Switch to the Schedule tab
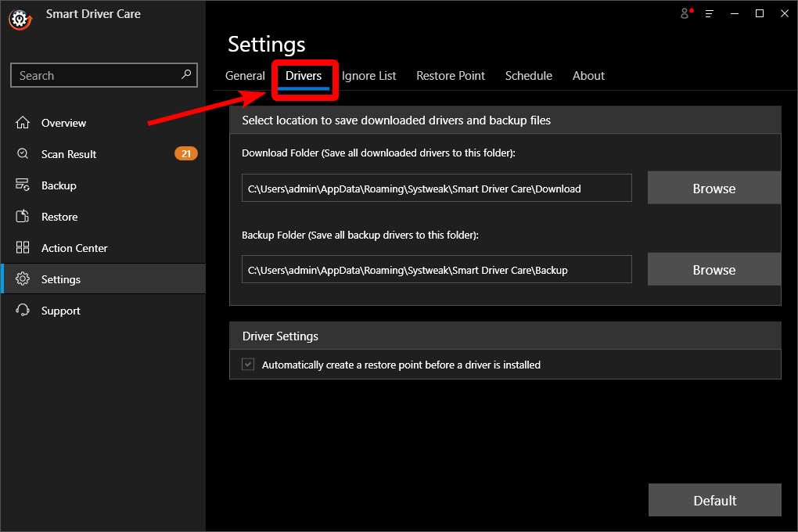Image resolution: width=798 pixels, height=532 pixels. pyautogui.click(x=528, y=76)
